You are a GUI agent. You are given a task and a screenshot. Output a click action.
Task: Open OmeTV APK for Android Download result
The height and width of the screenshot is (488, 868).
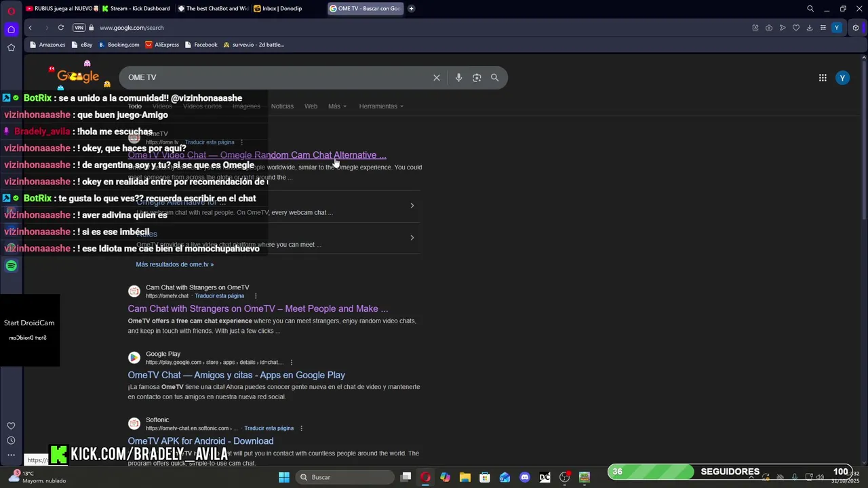200,441
